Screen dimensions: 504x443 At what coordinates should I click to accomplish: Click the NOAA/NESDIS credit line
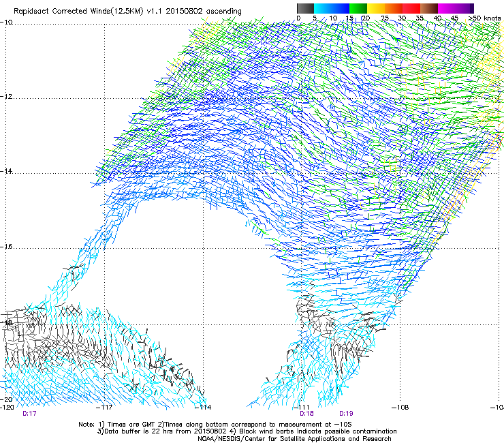click(294, 439)
